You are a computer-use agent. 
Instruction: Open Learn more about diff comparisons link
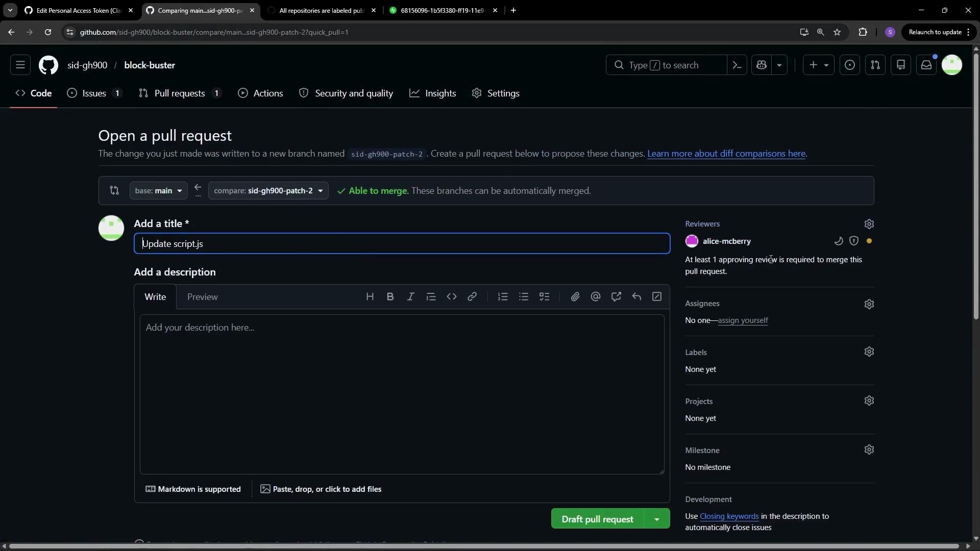[726, 154]
